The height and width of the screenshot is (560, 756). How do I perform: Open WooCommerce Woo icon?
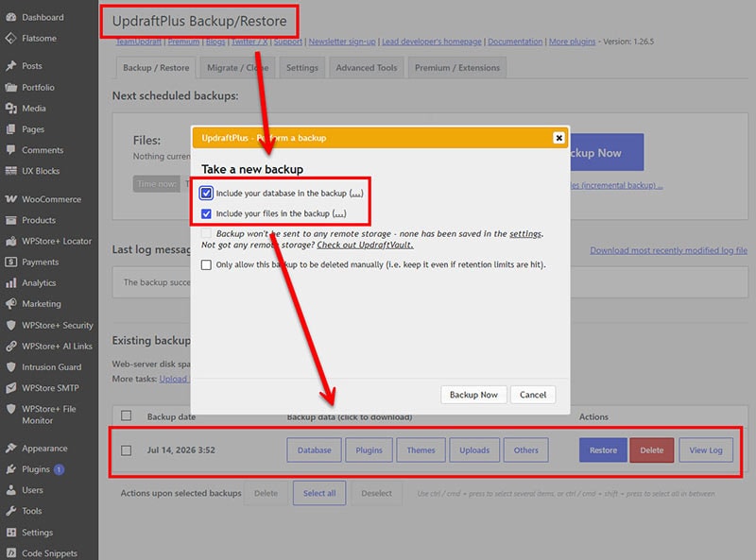pos(11,199)
